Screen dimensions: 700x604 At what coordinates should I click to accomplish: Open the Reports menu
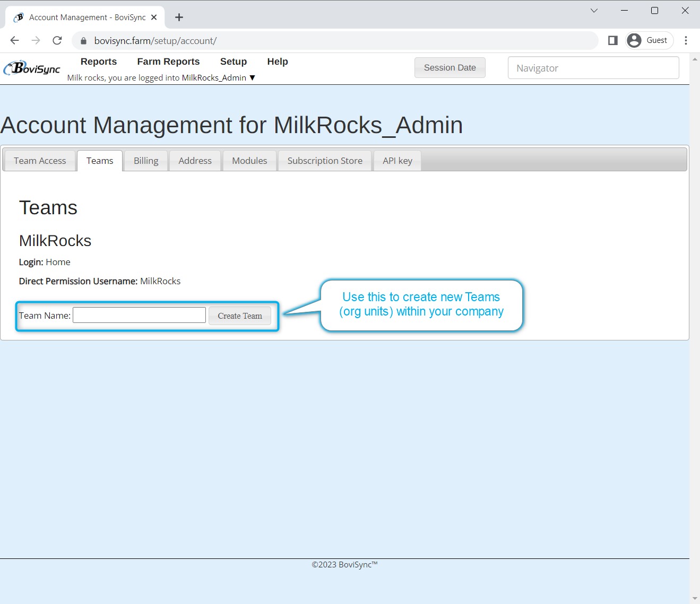99,62
